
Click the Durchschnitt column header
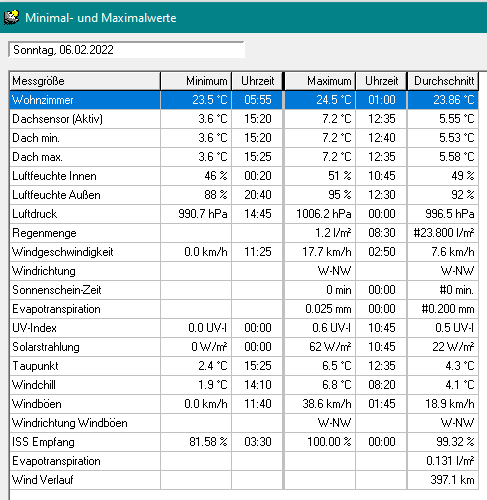[x=443, y=81]
